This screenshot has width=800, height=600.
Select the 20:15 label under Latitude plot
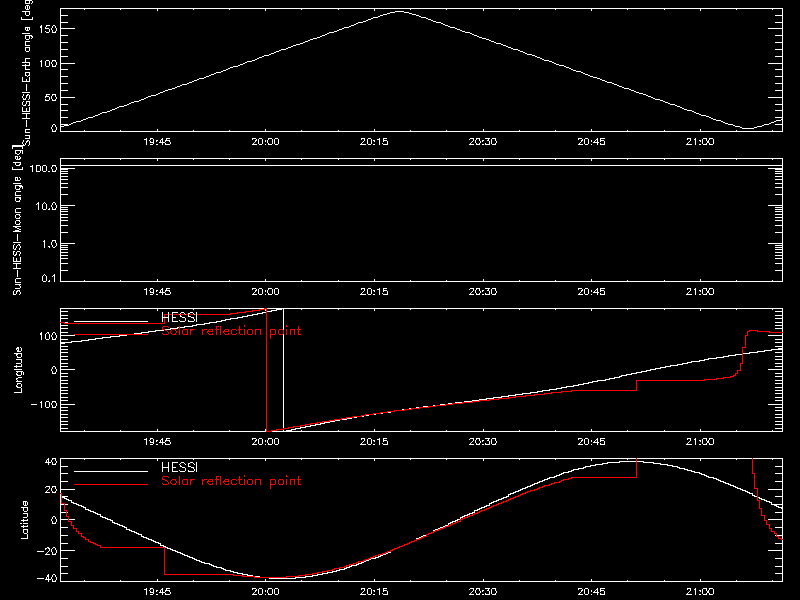coord(374,592)
